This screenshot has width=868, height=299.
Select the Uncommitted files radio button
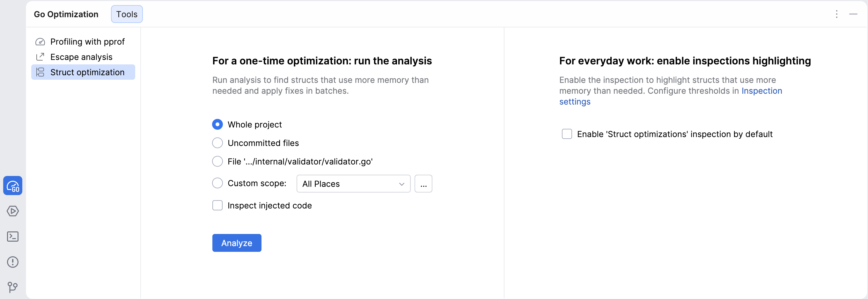(217, 143)
